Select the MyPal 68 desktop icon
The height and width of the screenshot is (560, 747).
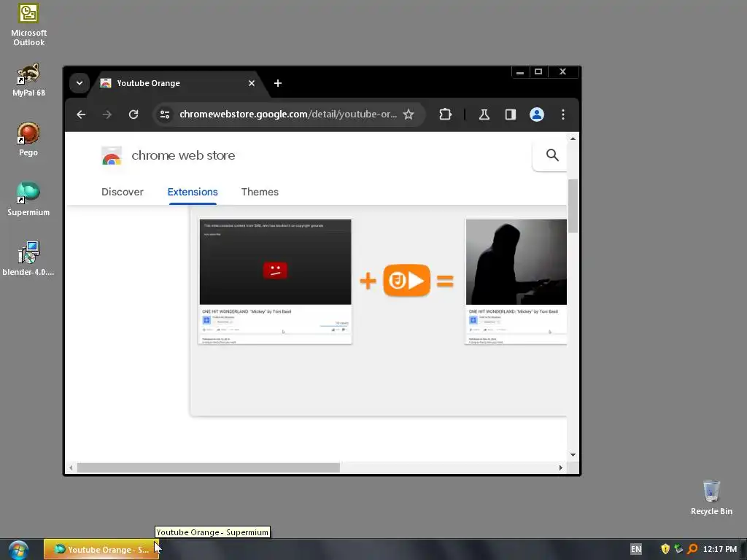point(28,80)
